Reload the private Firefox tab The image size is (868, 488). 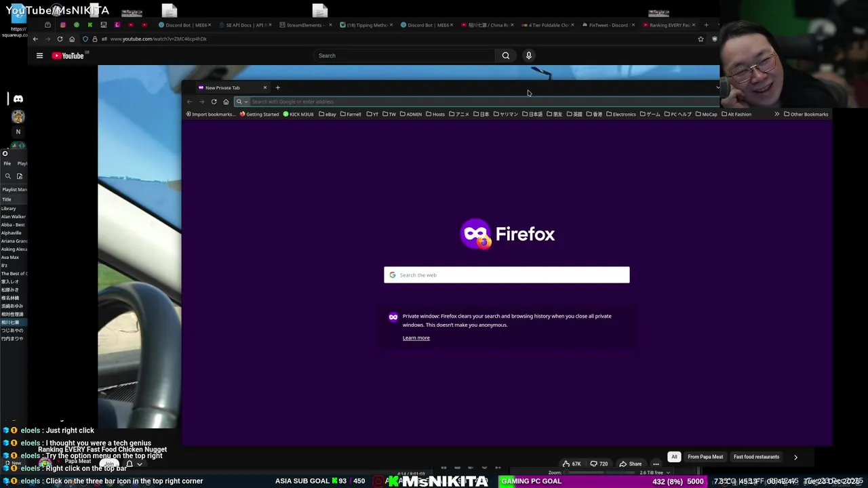[214, 102]
